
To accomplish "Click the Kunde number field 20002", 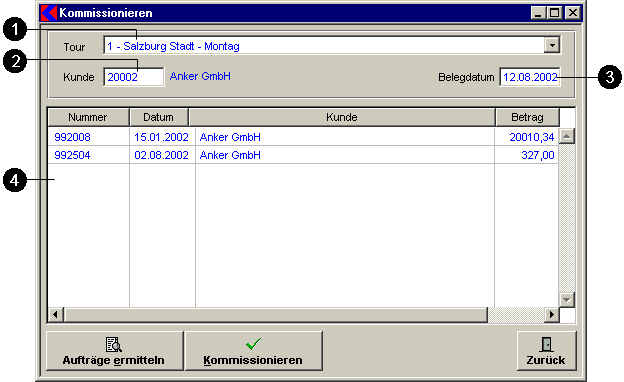I will pos(134,77).
